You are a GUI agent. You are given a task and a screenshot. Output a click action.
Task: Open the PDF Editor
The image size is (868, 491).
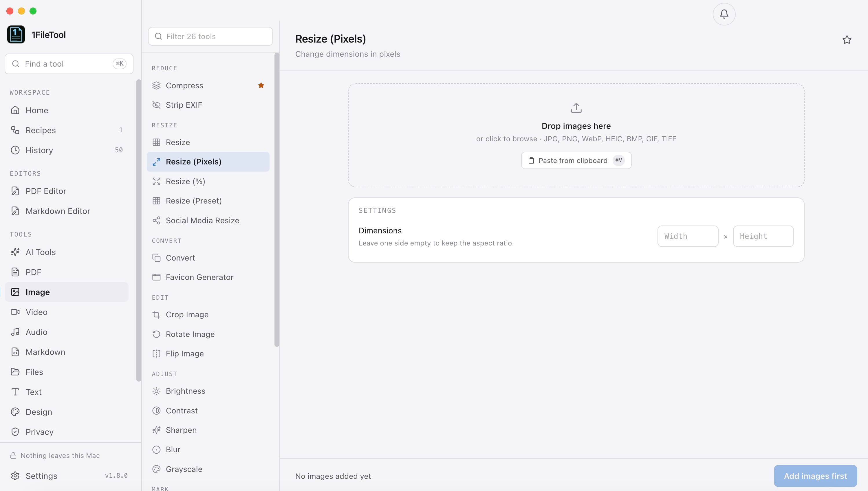pos(67,191)
